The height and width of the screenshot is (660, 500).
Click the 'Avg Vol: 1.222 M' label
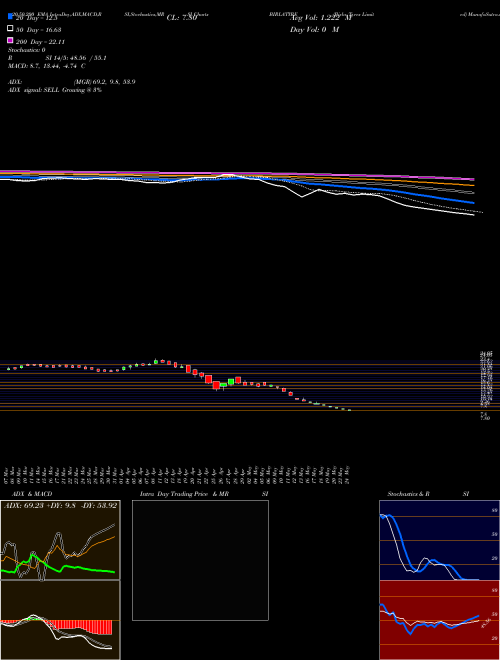coord(321,18)
